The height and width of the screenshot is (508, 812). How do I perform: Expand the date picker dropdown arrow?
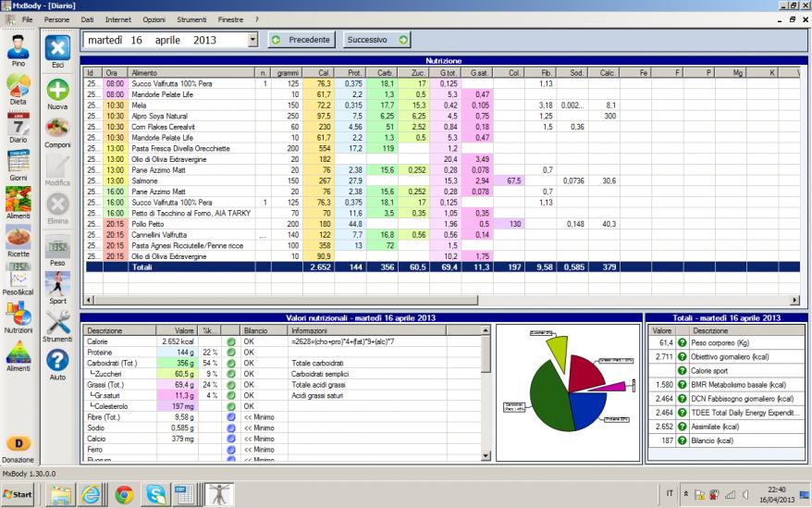click(252, 40)
